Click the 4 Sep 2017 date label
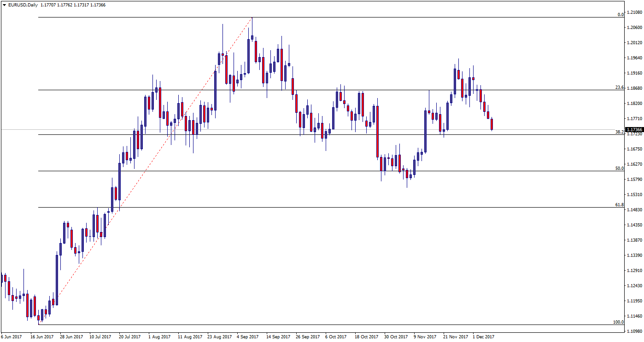 point(248,337)
